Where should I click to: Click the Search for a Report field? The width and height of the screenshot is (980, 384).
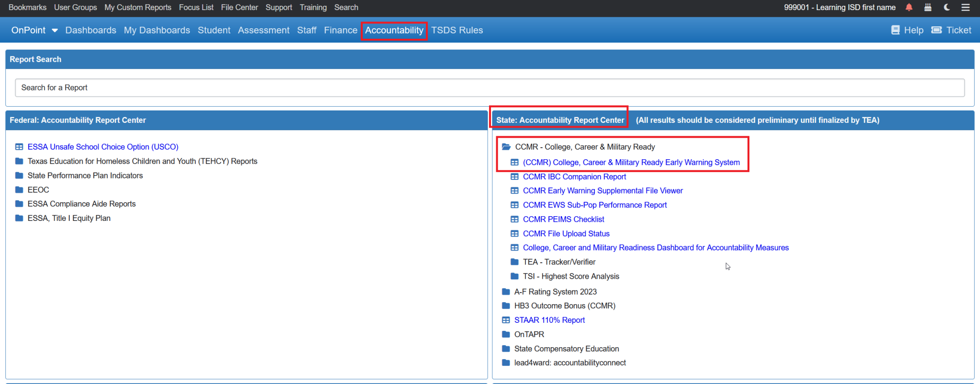490,88
